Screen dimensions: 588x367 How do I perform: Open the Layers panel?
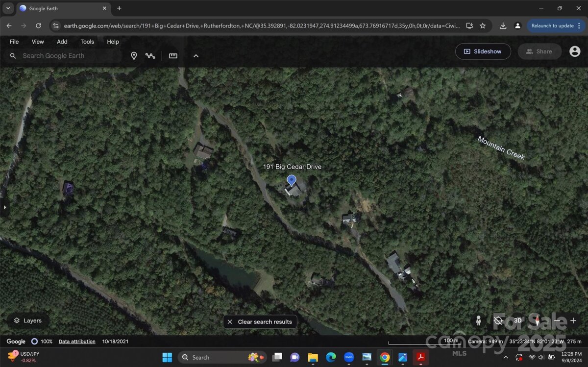pos(28,320)
